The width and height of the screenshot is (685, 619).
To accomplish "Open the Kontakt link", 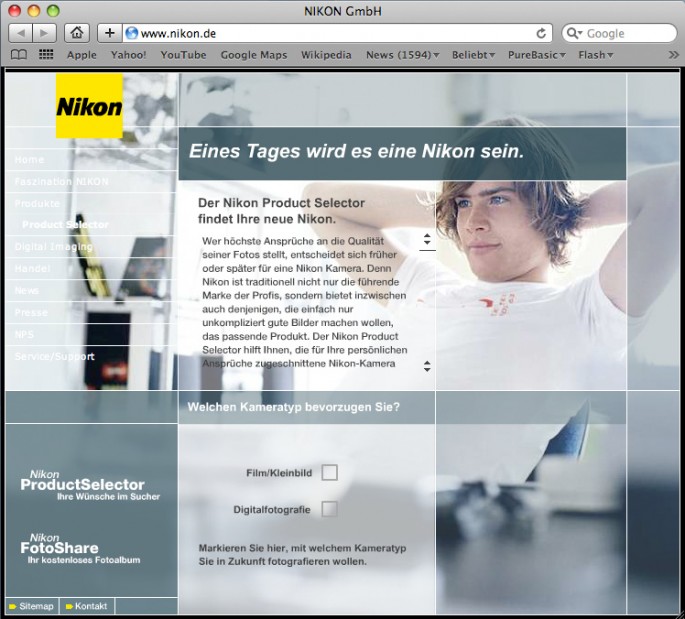I will [x=91, y=606].
